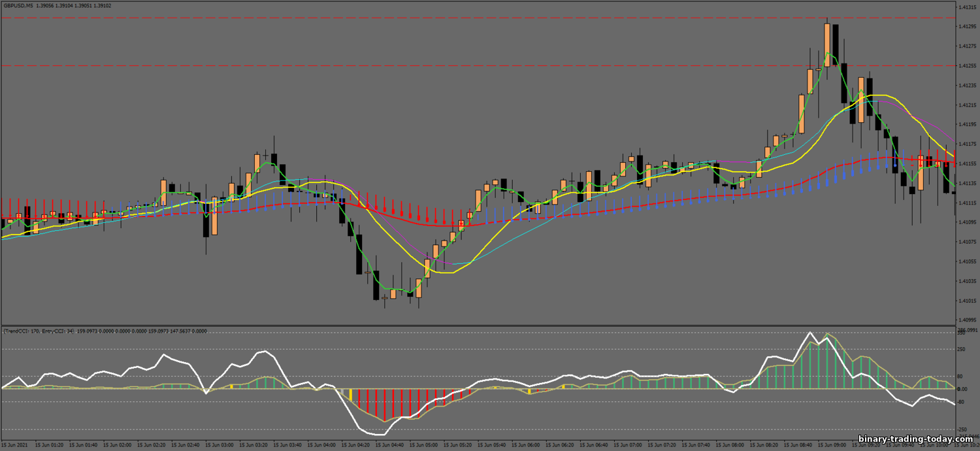The width and height of the screenshot is (980, 451).
Task: Click price level 1.41055 on the price axis
Action: [967, 261]
